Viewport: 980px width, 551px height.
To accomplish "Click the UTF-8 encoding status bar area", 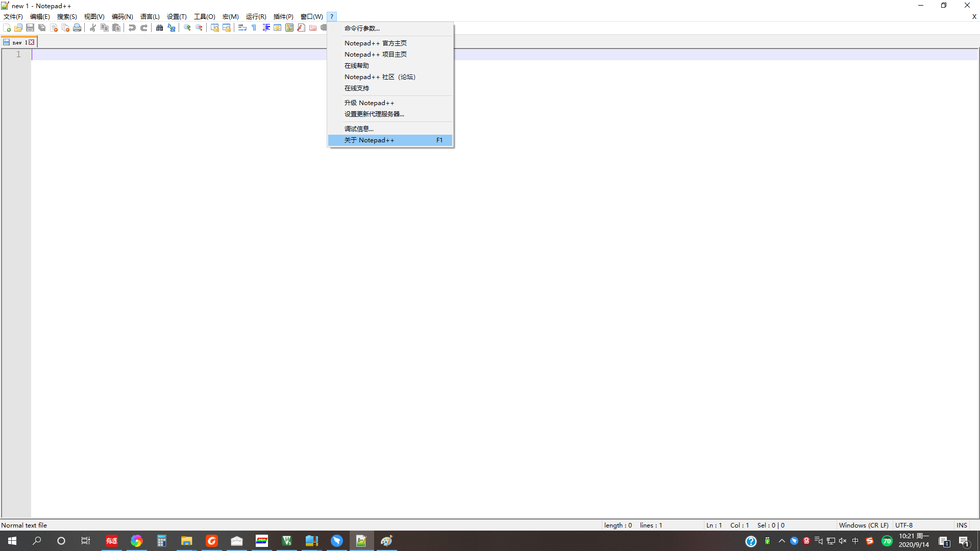I will pyautogui.click(x=904, y=525).
